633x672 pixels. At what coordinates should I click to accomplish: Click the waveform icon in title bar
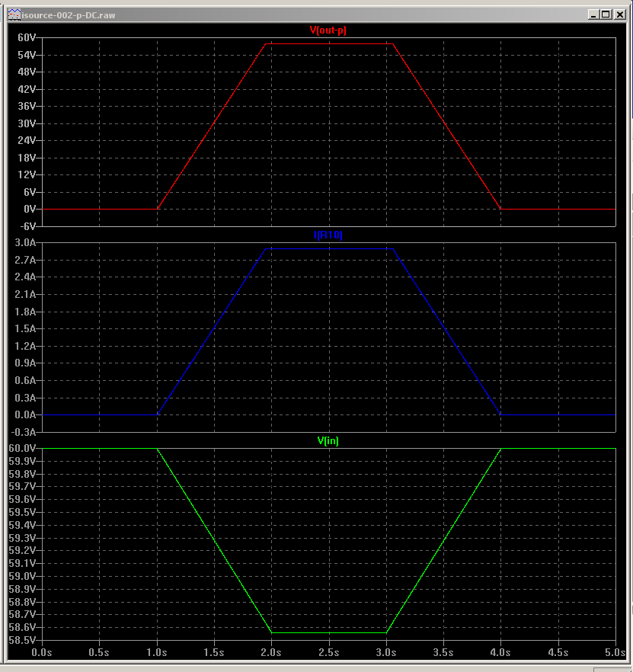14,14
